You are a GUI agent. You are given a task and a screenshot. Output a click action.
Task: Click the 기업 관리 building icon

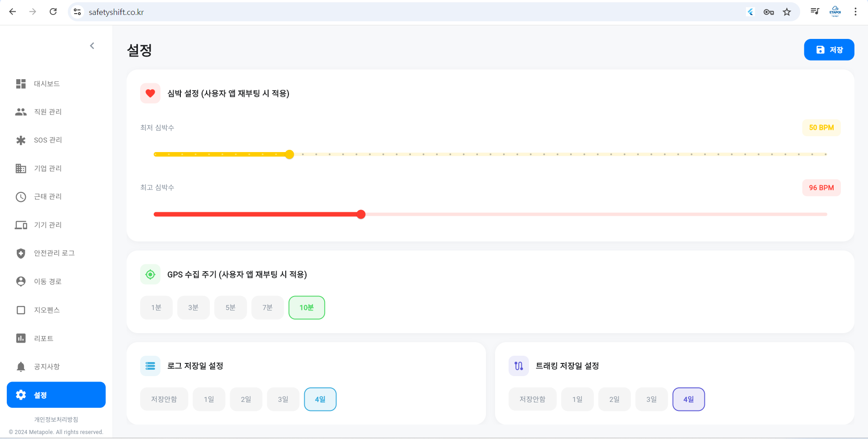coord(21,168)
